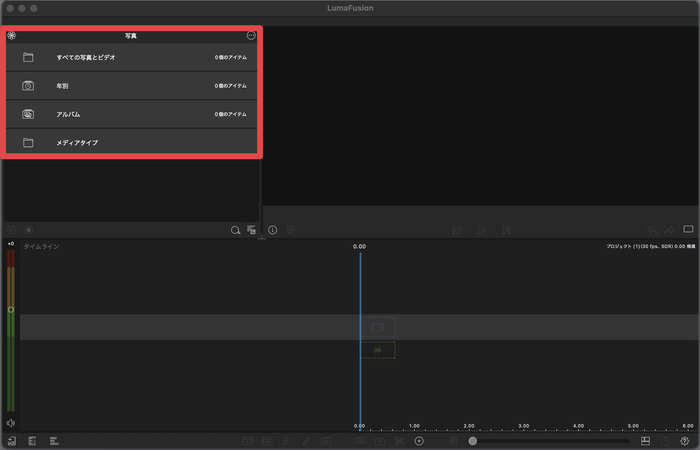Jump to next clip with skip-forward button

tap(507, 230)
